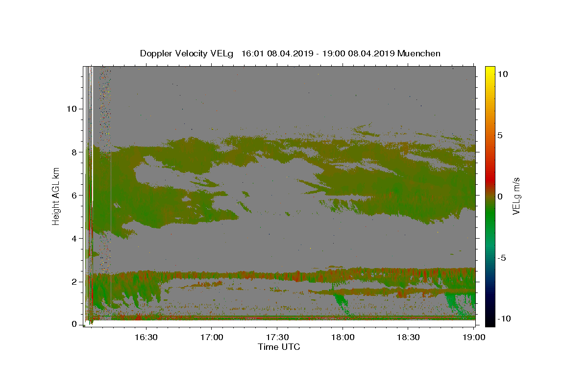
Task: Click the height tick label 2
Action: 75,281
